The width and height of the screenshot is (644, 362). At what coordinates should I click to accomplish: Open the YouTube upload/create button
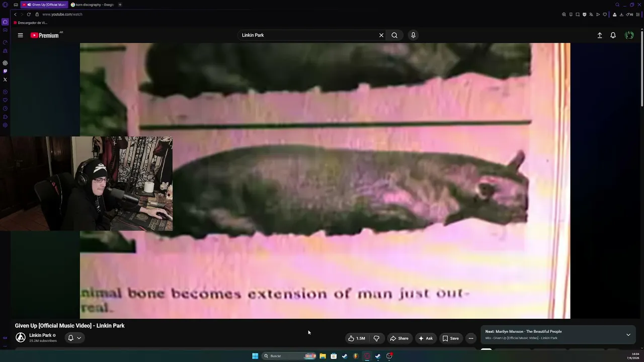pos(600,35)
